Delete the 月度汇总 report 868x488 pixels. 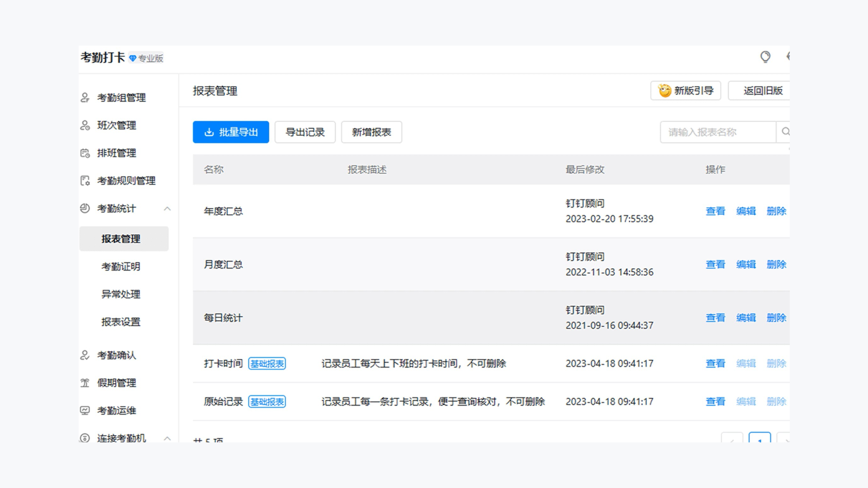pos(776,264)
